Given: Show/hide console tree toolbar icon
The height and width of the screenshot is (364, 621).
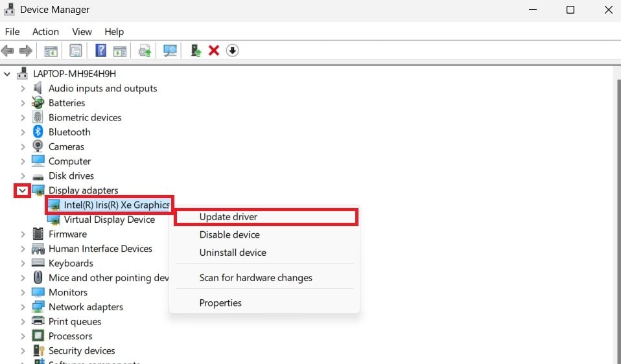Looking at the screenshot, I should click(51, 51).
